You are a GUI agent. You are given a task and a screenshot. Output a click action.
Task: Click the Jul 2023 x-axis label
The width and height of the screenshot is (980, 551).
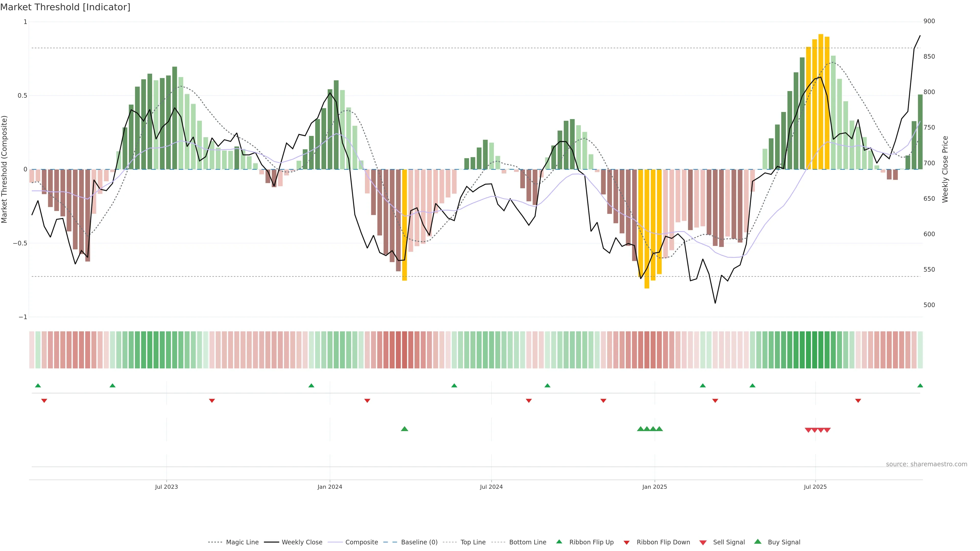click(x=166, y=487)
